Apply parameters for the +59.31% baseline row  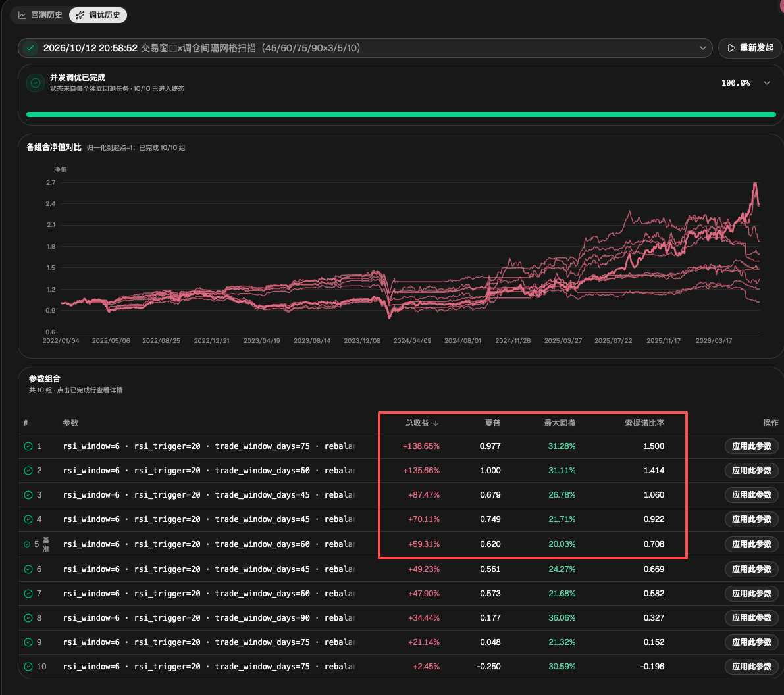tap(752, 544)
